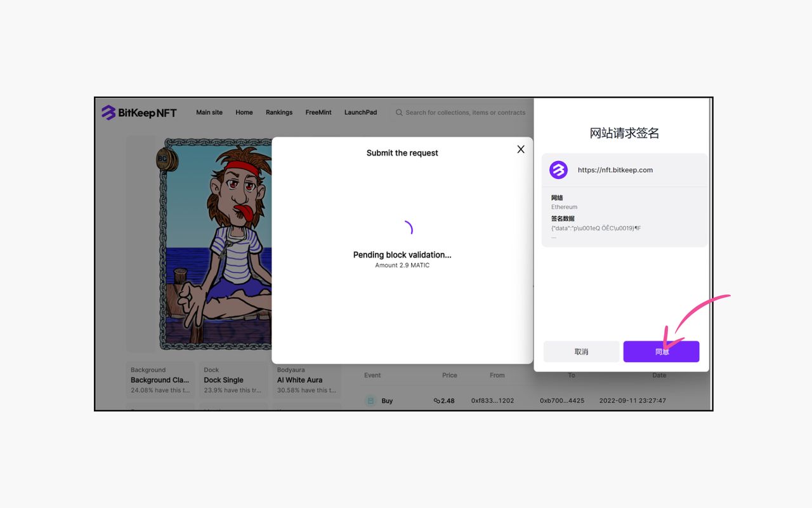Click the Buy event icon
812x508 pixels.
tap(370, 401)
